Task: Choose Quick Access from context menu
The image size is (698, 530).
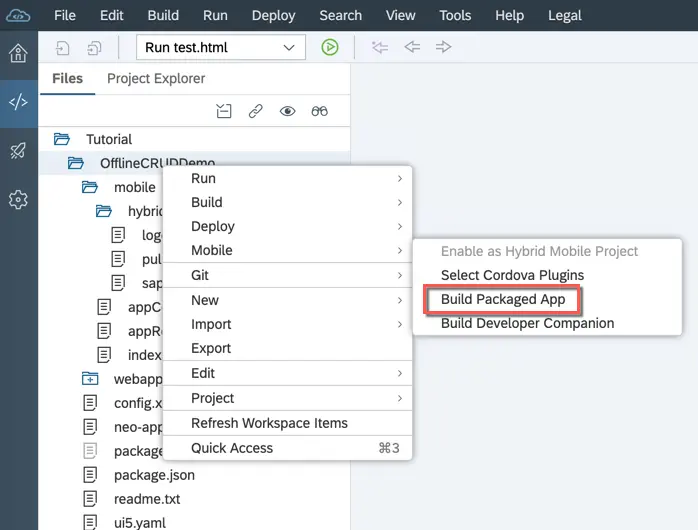Action: [288, 448]
